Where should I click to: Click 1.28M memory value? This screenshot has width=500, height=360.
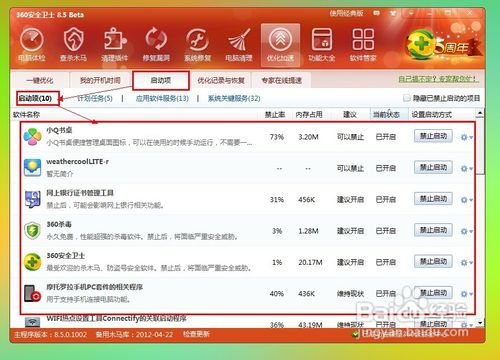point(308,231)
